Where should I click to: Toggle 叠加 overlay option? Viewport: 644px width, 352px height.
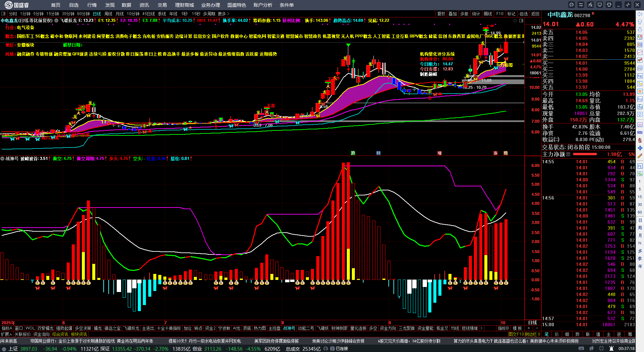click(x=453, y=14)
